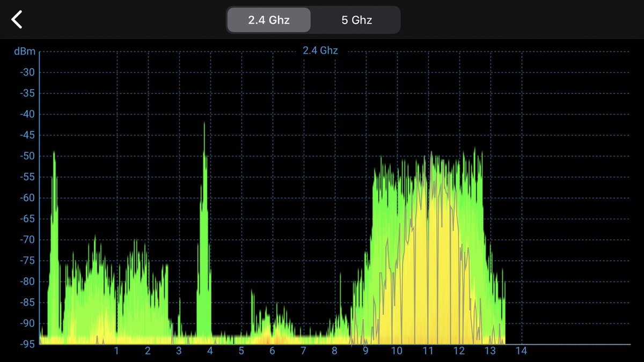Image resolution: width=644 pixels, height=362 pixels.
Task: Click the -90 dBm axis label
Action: [x=27, y=323]
